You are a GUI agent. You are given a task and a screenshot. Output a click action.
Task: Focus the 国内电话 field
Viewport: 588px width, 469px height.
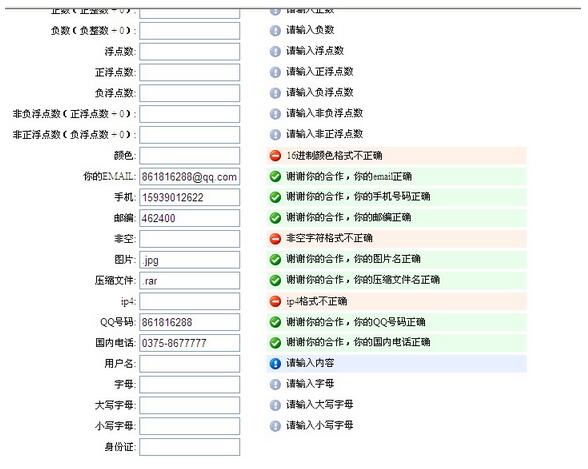coord(189,343)
